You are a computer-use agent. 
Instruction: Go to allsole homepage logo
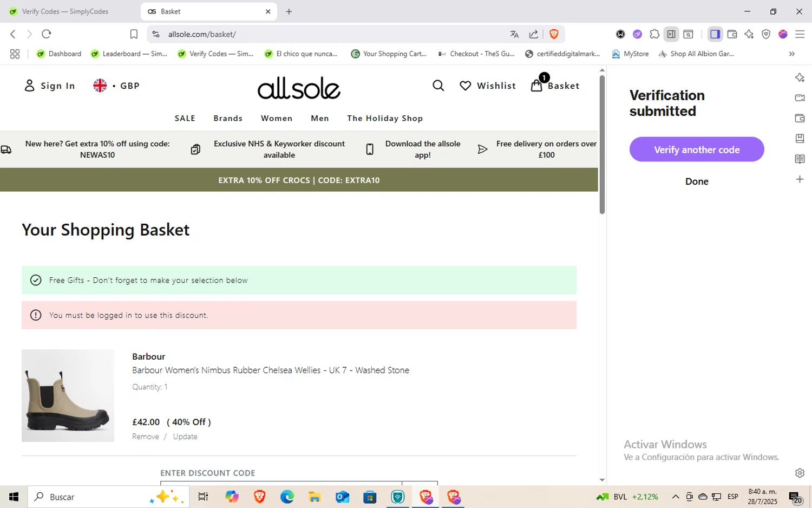[299, 88]
